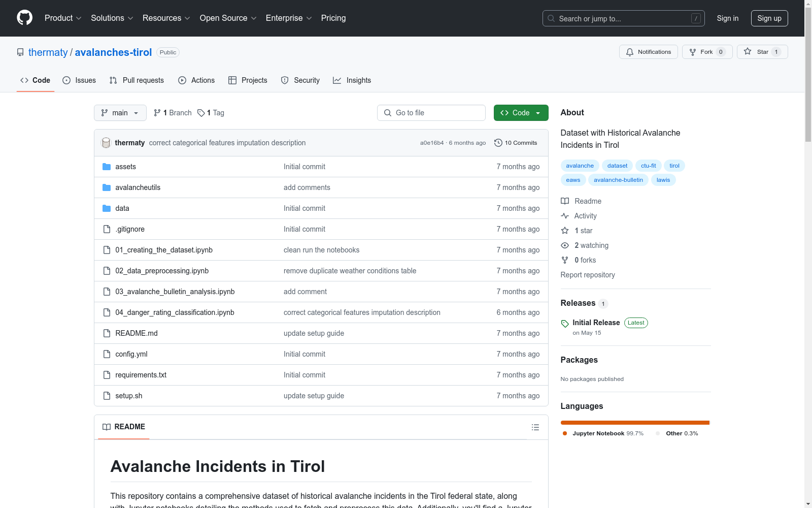Click the Jupyter Notebook language bar
The width and height of the screenshot is (812, 508).
[635, 423]
